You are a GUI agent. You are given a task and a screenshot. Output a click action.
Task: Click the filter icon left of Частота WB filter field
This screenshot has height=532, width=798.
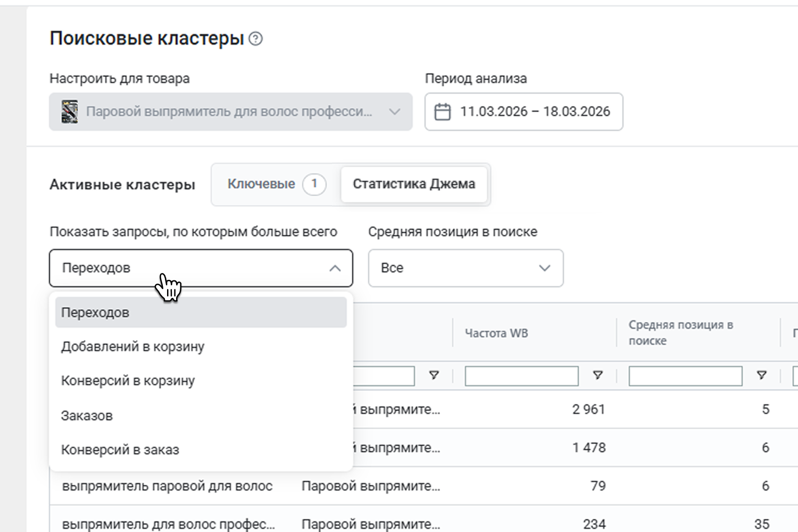434,376
